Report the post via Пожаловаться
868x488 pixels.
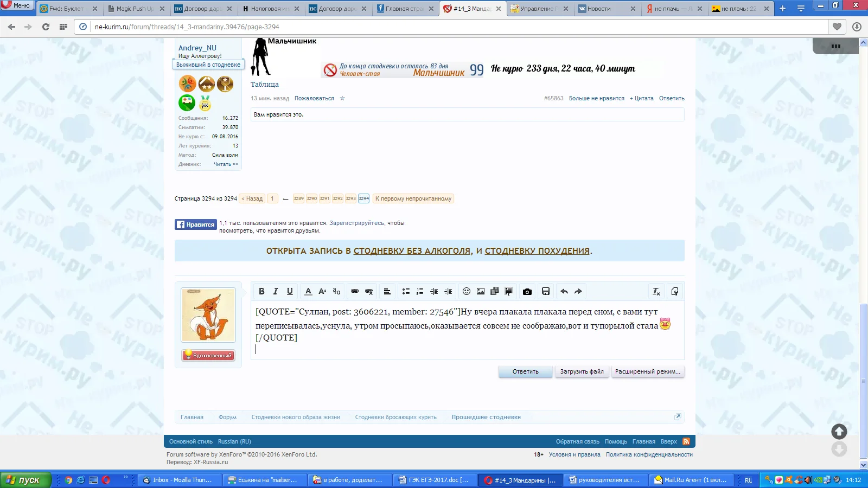(314, 98)
